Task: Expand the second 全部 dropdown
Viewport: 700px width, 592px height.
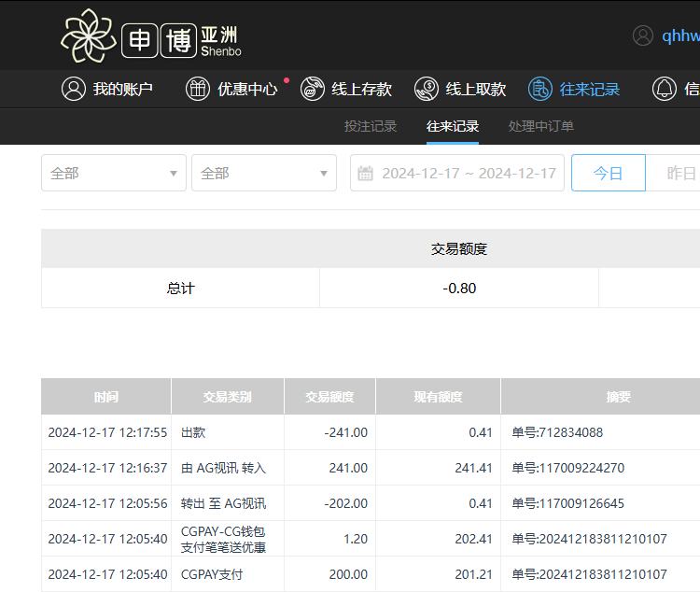Action: pyautogui.click(x=264, y=173)
